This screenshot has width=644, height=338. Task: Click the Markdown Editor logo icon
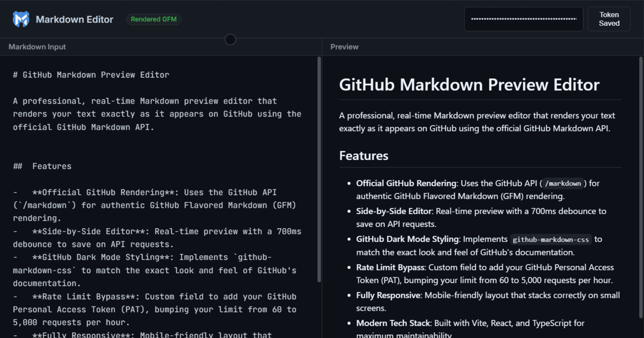(21, 19)
